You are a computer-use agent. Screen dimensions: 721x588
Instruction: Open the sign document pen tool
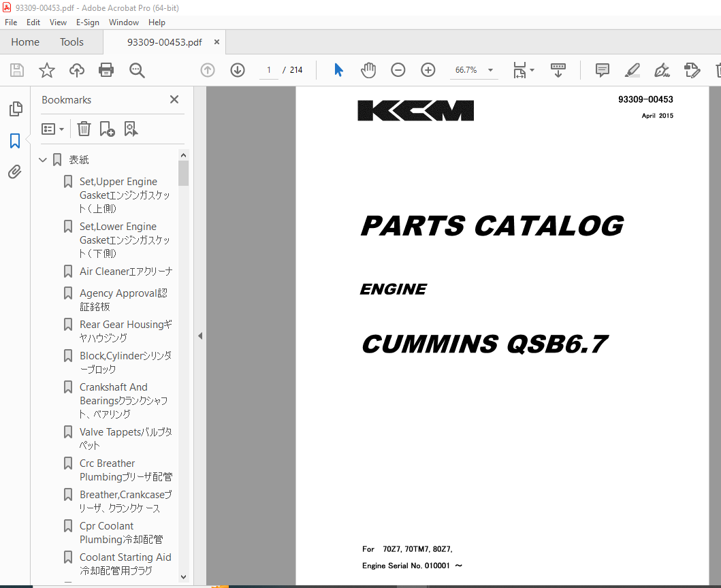662,70
